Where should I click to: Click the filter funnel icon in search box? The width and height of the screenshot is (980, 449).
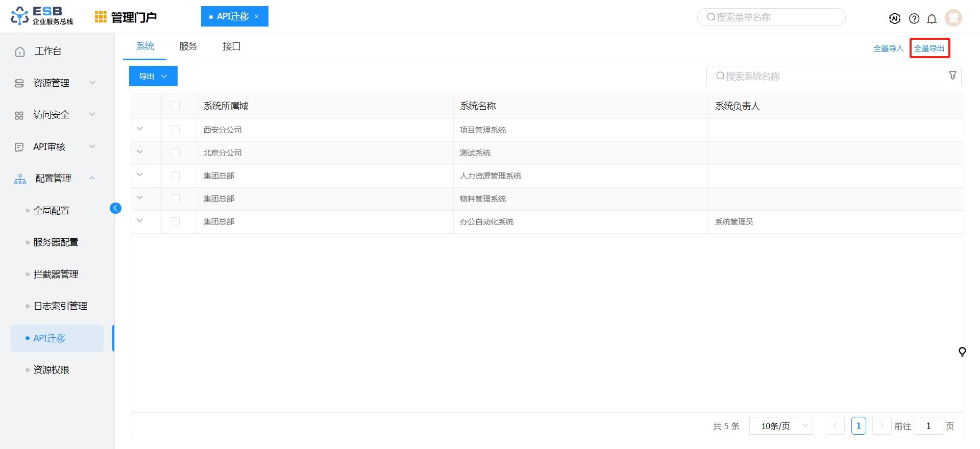(x=952, y=76)
